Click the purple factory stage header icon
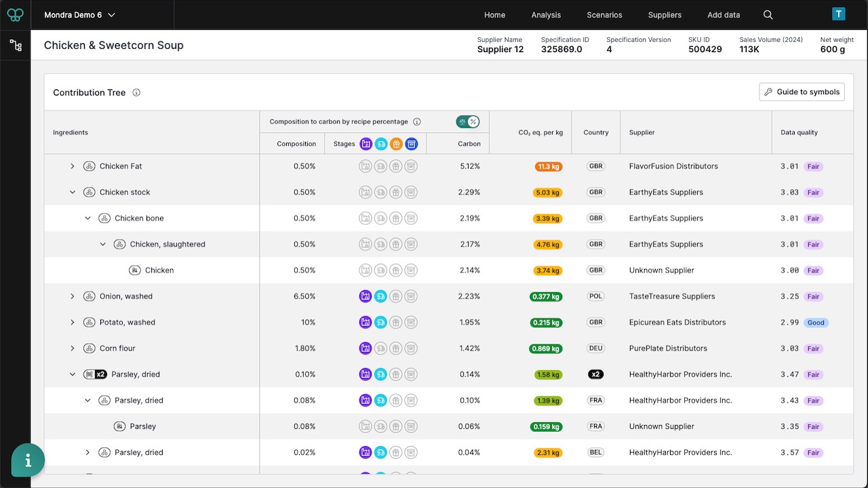 (366, 144)
